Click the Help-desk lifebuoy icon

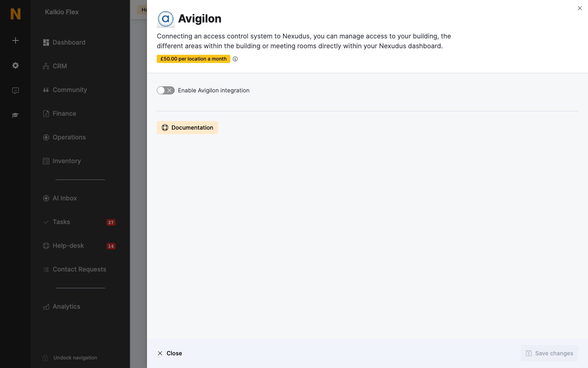pos(46,246)
